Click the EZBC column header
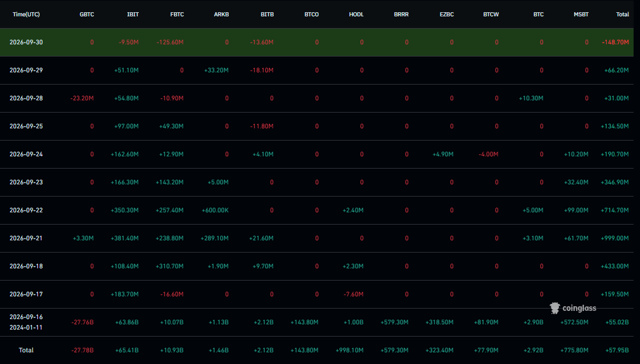Image resolution: width=640 pixels, height=364 pixels. click(x=446, y=14)
